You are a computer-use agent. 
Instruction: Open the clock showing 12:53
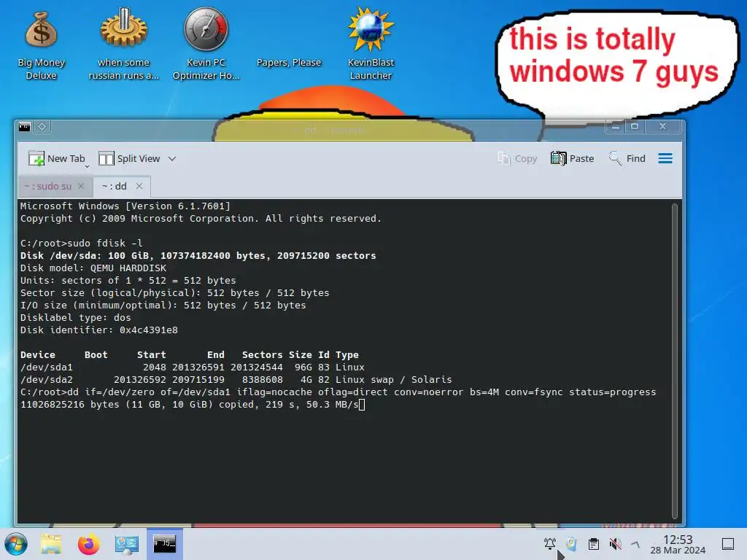click(678, 544)
